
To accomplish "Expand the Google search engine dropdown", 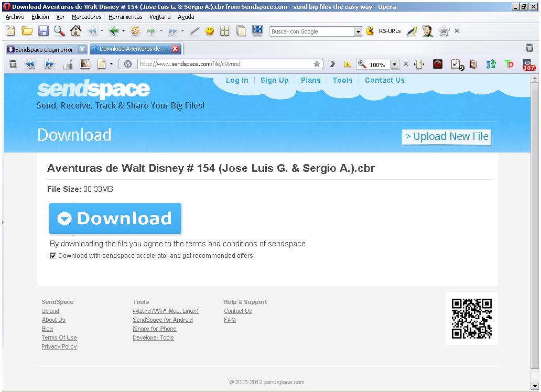I will (359, 31).
